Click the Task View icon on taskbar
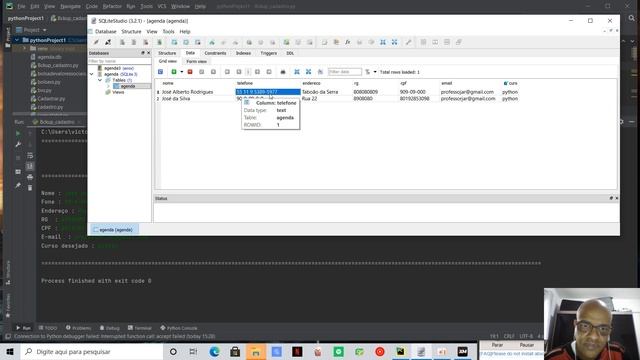Viewport: 640px width, 360px height. tap(193, 351)
